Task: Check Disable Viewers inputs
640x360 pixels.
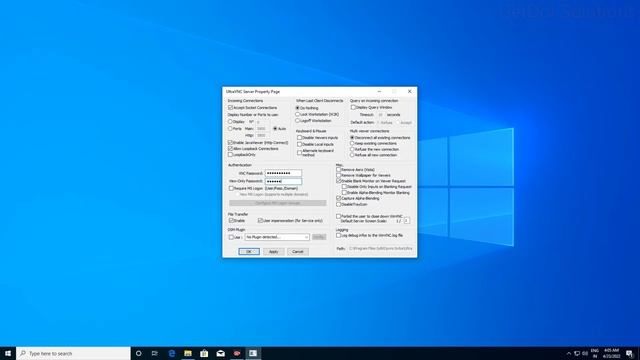Action: 299,138
